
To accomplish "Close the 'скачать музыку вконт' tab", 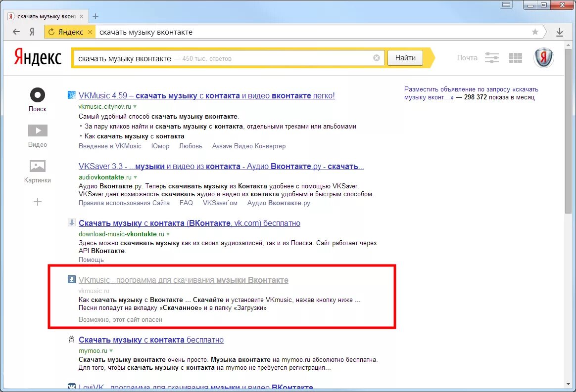I will 82,16.
